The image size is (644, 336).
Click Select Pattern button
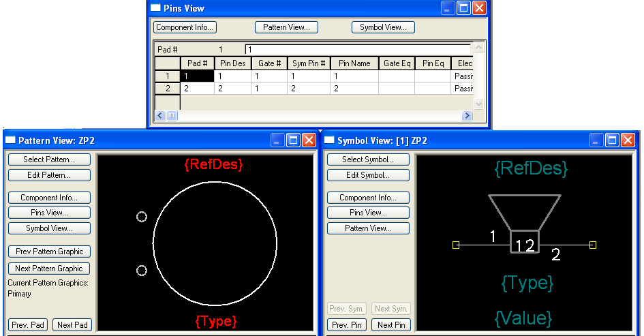[x=49, y=159]
